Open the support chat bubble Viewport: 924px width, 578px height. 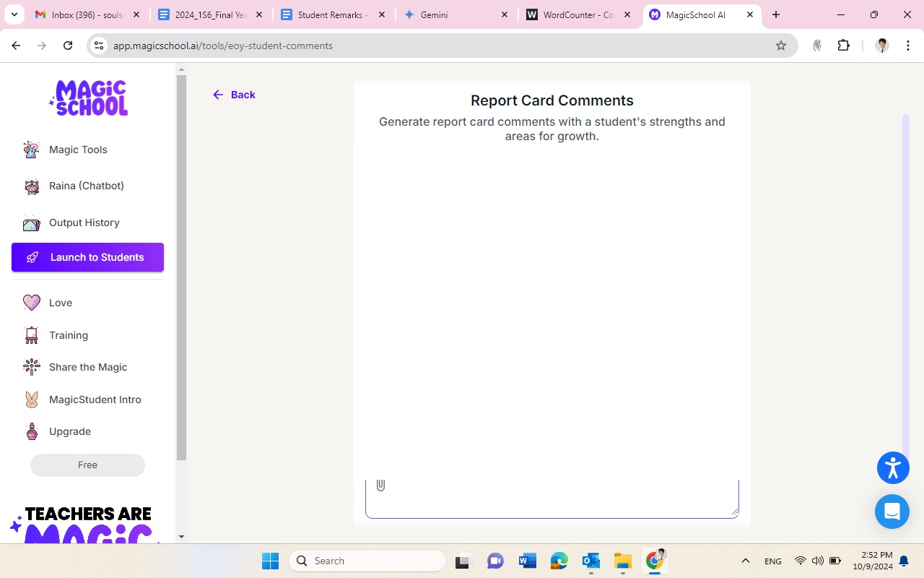892,512
